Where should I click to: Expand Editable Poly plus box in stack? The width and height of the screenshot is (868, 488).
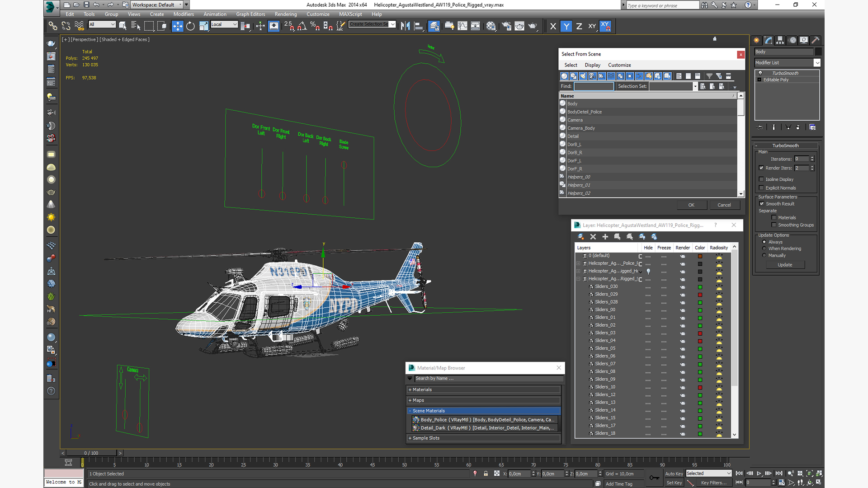[759, 80]
